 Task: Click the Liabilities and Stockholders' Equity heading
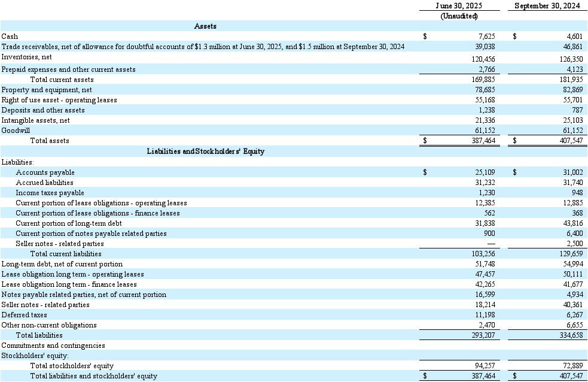(205, 151)
